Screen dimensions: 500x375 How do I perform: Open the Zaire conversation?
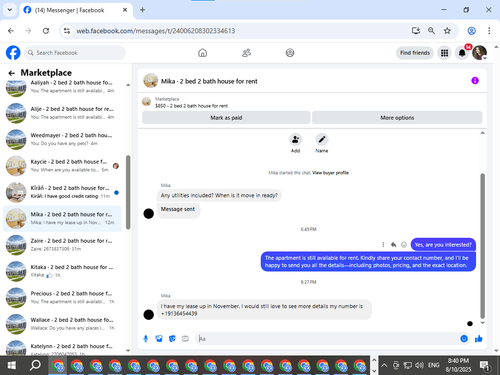(62, 245)
